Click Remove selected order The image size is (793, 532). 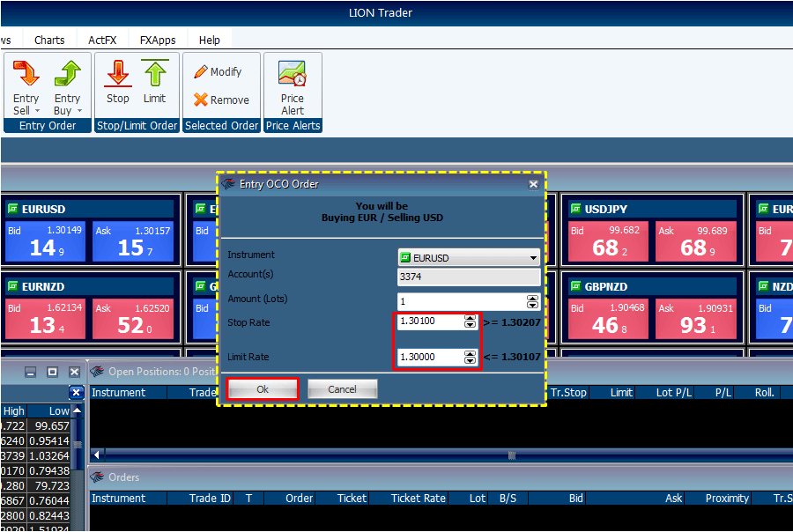221,100
